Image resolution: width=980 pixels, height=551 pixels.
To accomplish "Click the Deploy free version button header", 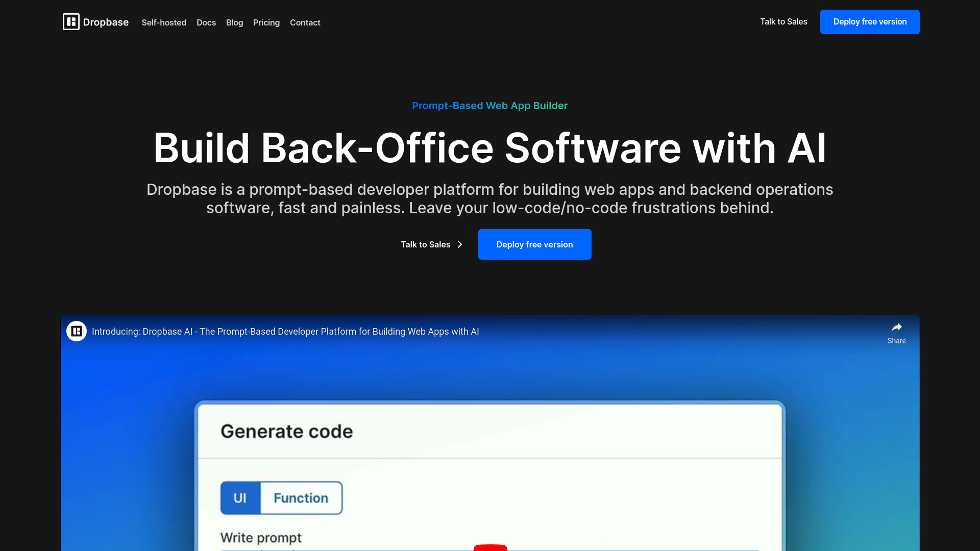I will [870, 21].
